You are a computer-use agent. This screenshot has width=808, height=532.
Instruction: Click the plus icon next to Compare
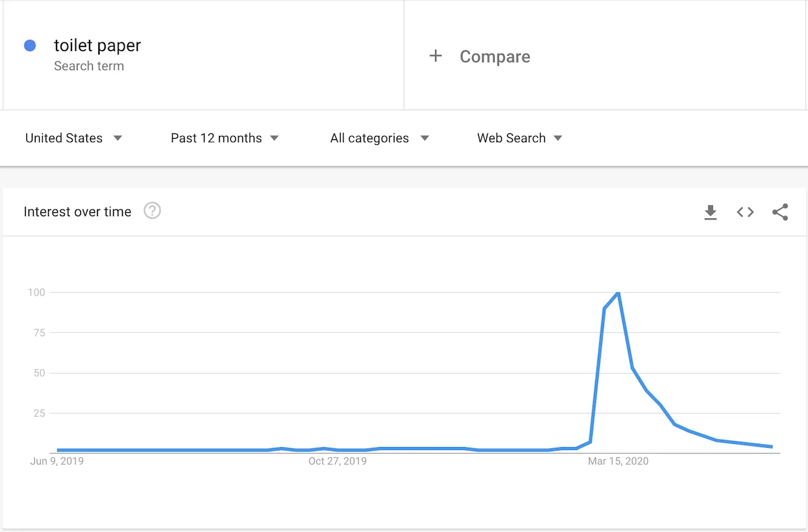tap(437, 57)
